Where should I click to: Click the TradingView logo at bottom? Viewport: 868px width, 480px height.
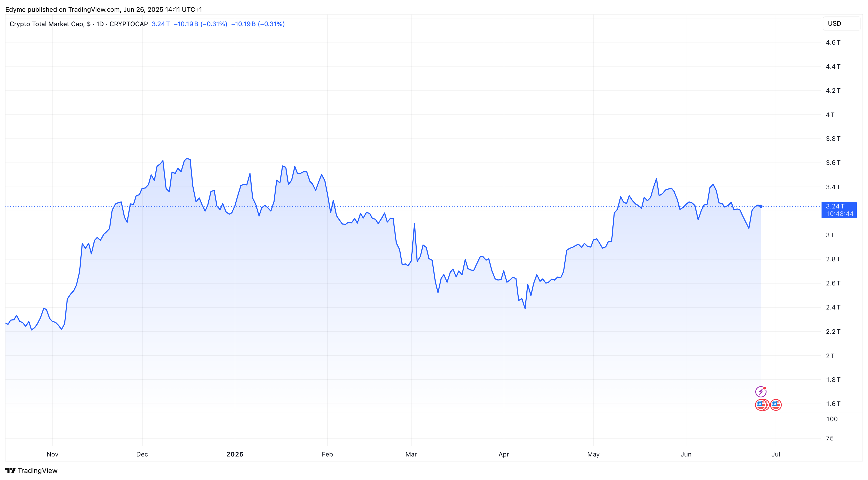pos(31,471)
